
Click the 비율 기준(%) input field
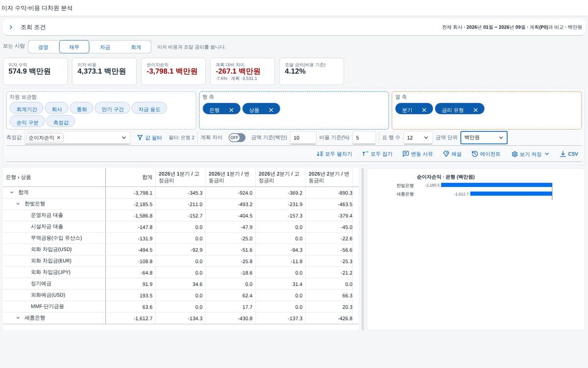[x=364, y=138]
